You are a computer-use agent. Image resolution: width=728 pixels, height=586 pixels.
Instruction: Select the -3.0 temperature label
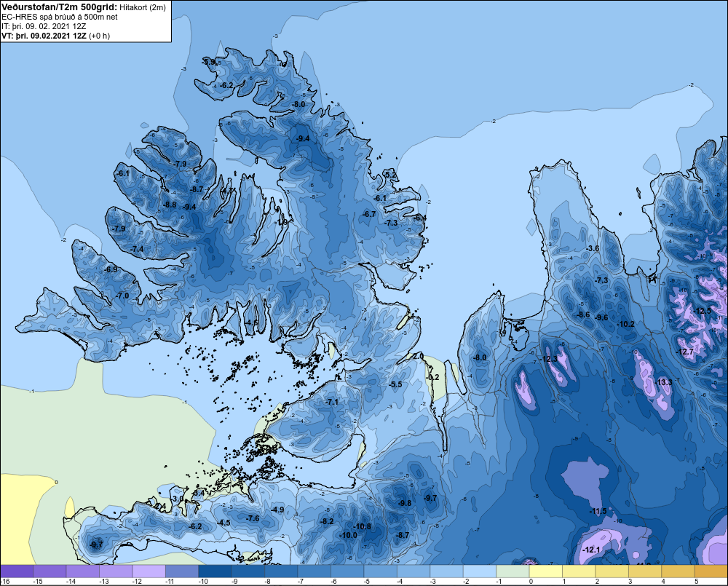tap(178, 499)
